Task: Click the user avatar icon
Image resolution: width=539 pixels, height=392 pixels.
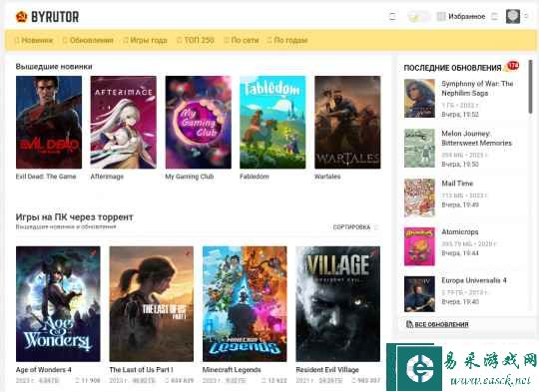Action: [513, 16]
